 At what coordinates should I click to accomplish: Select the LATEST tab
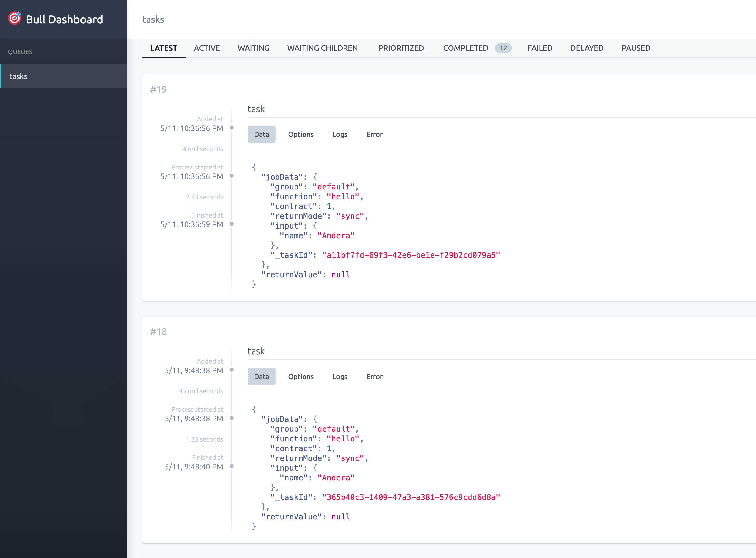[x=163, y=48]
